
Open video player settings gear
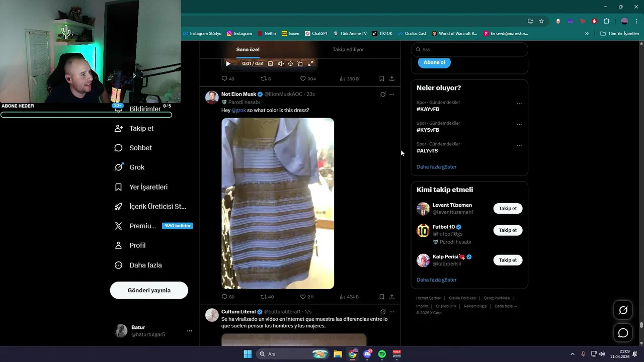[290, 64]
